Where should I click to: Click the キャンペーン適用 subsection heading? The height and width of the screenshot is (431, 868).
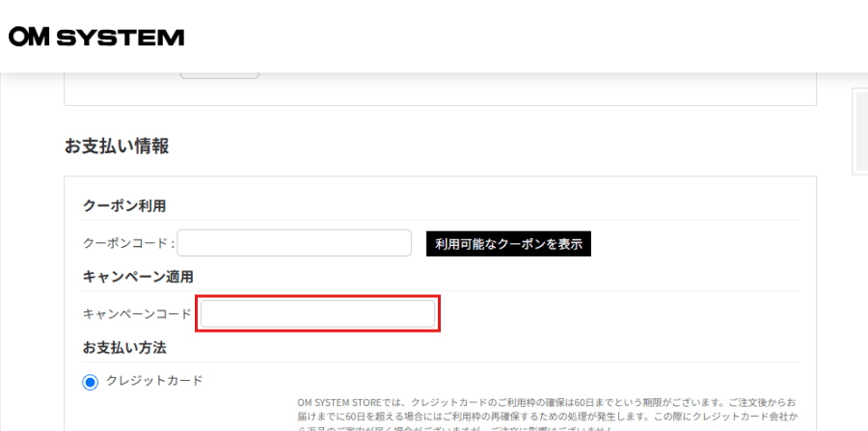pyautogui.click(x=139, y=276)
